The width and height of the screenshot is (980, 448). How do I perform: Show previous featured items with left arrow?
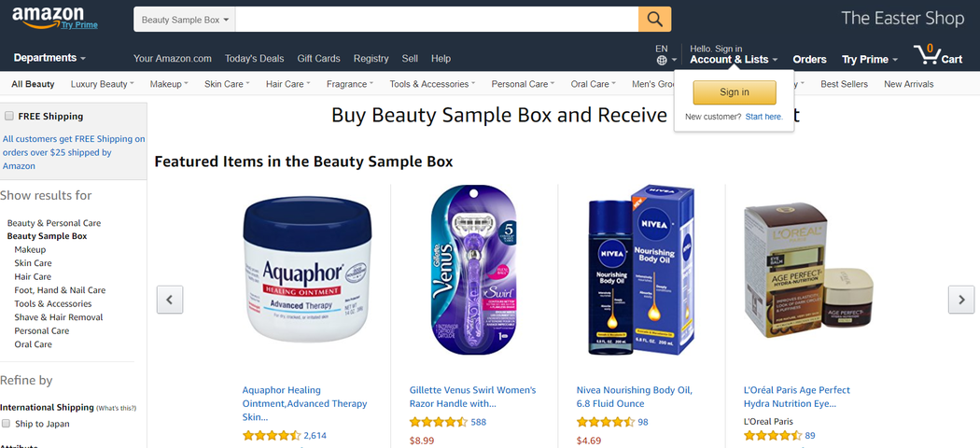pos(169,300)
